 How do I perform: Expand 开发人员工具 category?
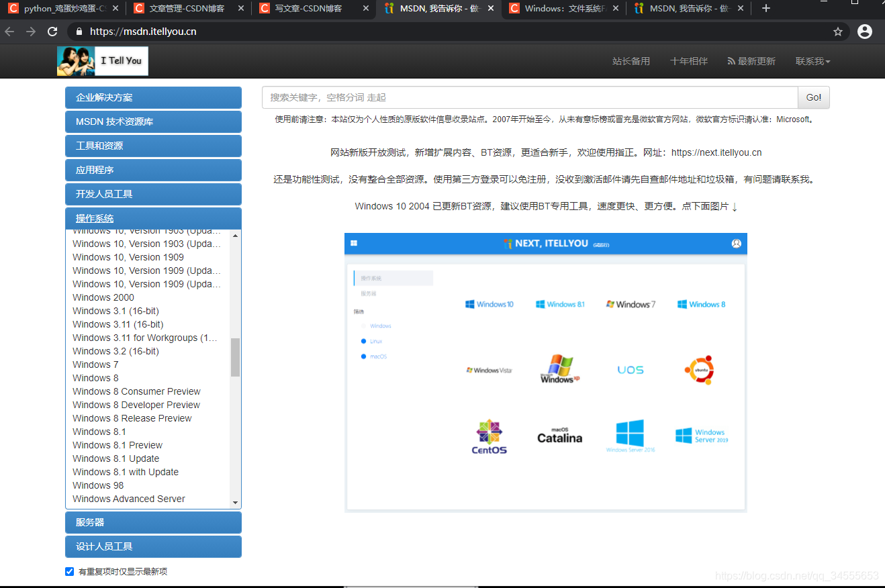point(153,194)
